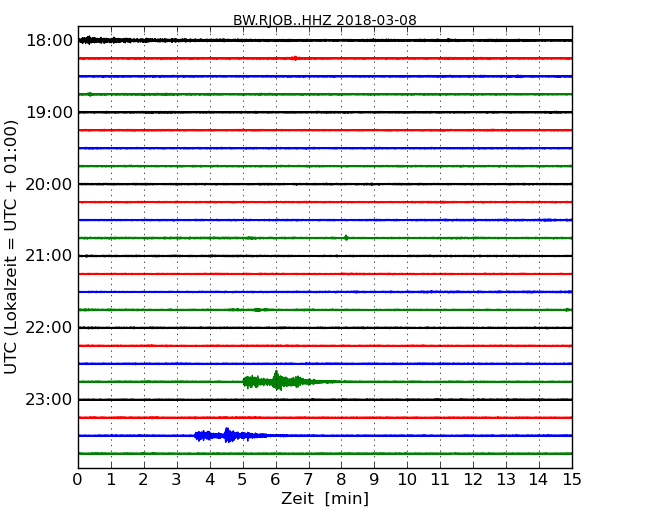The image size is (650, 520).
Task: Select the 23:00 y-axis time label
Action: click(x=49, y=400)
